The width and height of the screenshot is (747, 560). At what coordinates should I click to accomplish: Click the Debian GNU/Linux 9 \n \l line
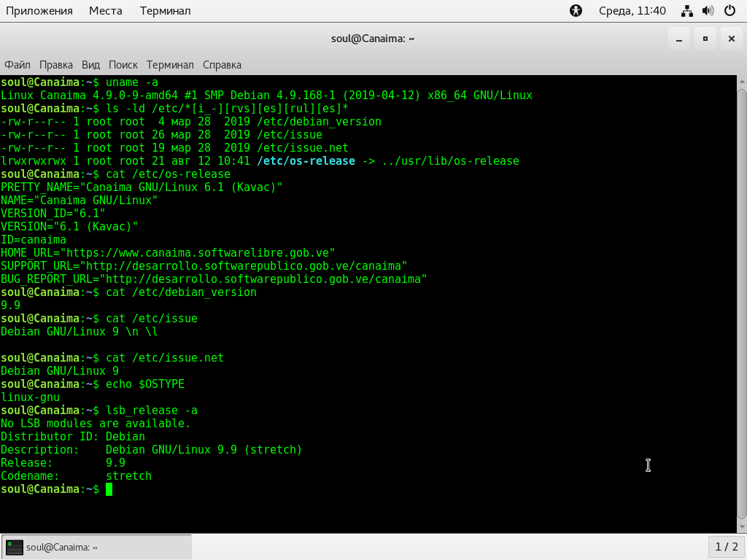pos(79,332)
